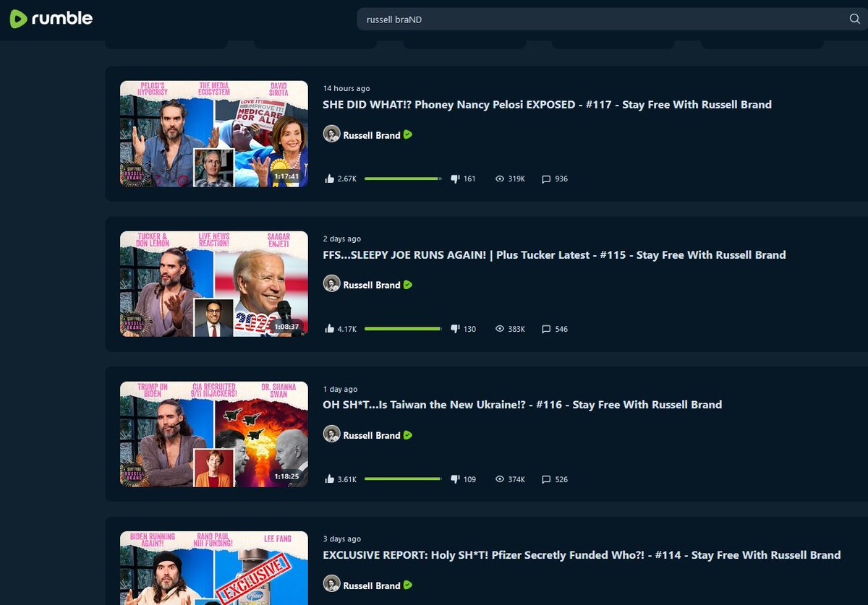Click verified badge on #115 video channel
Viewport: 868px width, 605px height.
[x=408, y=285]
